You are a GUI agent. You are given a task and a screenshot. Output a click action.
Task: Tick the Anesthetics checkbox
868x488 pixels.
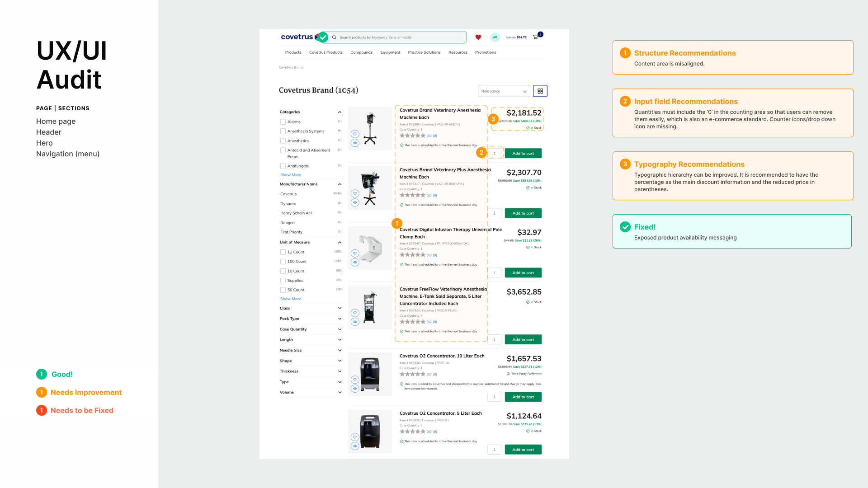coord(283,141)
